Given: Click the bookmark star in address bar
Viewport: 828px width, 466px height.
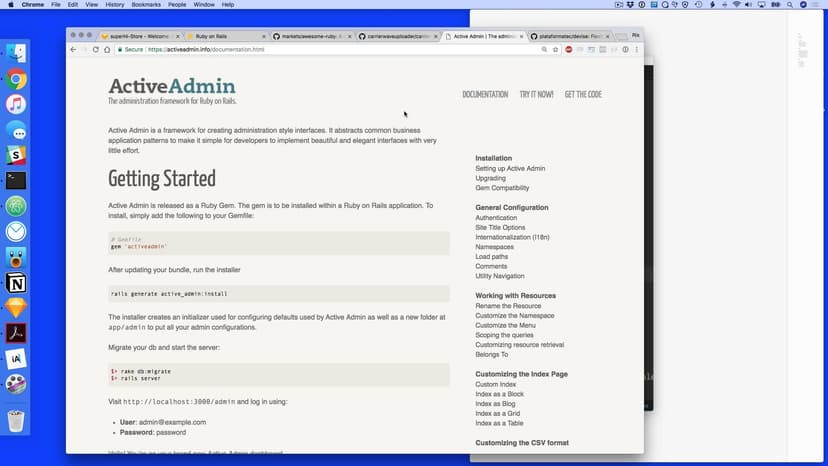Looking at the screenshot, I should click(554, 49).
